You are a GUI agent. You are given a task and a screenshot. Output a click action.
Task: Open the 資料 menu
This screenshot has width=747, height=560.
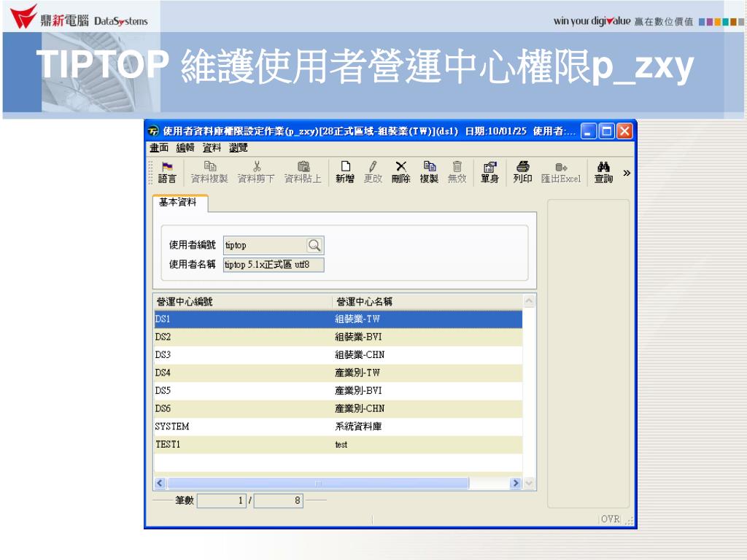tap(212, 147)
